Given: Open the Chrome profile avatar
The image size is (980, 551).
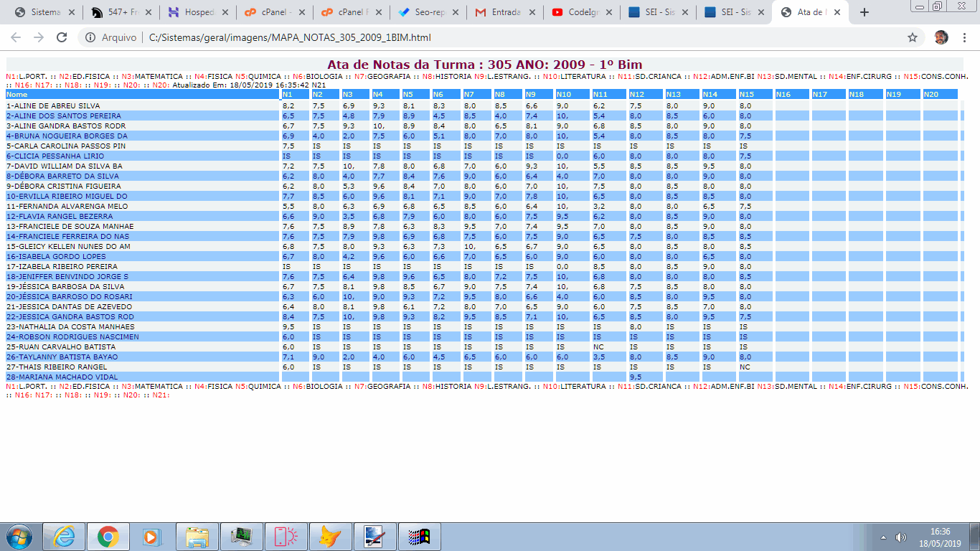Looking at the screenshot, I should (x=941, y=37).
